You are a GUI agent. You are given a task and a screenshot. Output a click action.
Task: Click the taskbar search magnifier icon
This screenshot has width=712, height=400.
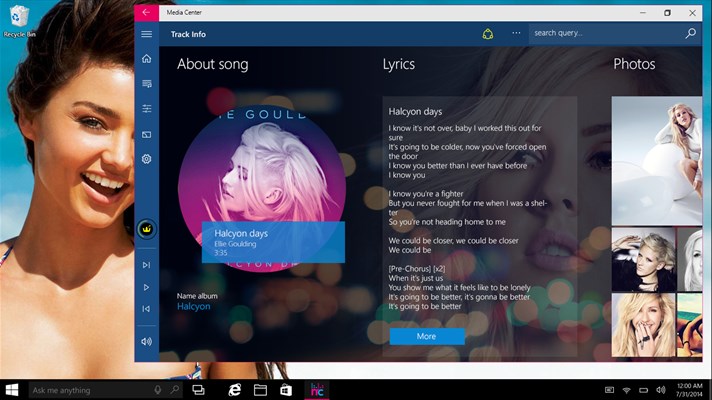click(174, 390)
